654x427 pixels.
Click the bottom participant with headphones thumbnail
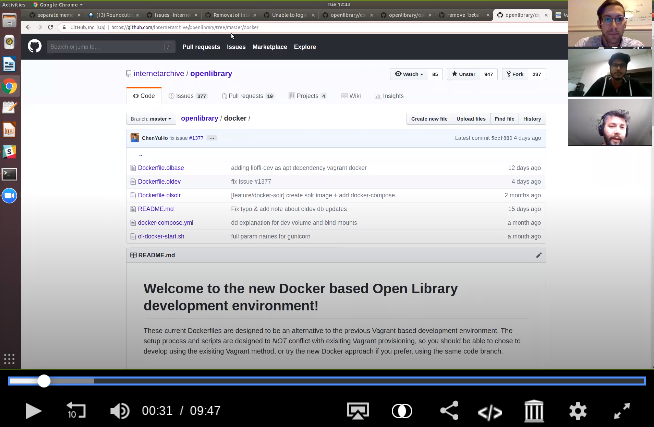(610, 122)
